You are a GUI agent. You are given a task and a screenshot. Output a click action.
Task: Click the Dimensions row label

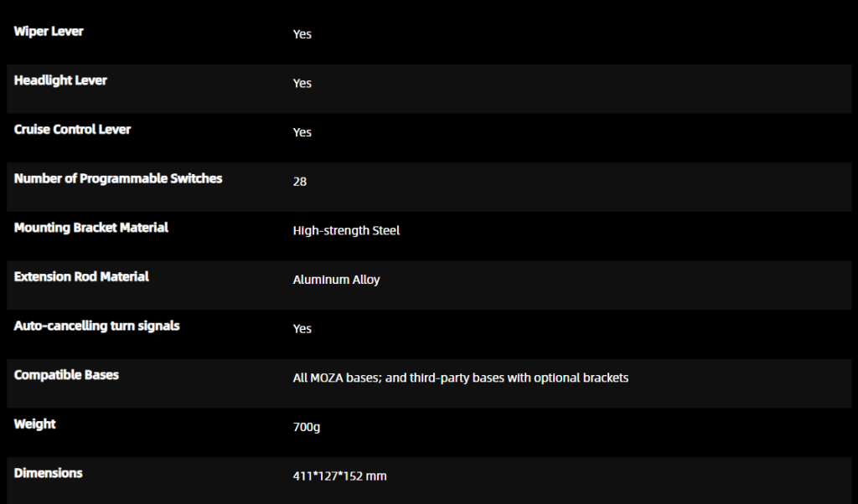tap(49, 473)
